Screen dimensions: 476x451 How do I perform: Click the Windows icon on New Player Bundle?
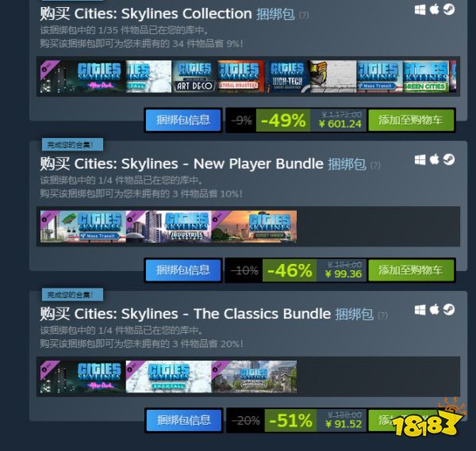[x=420, y=160]
